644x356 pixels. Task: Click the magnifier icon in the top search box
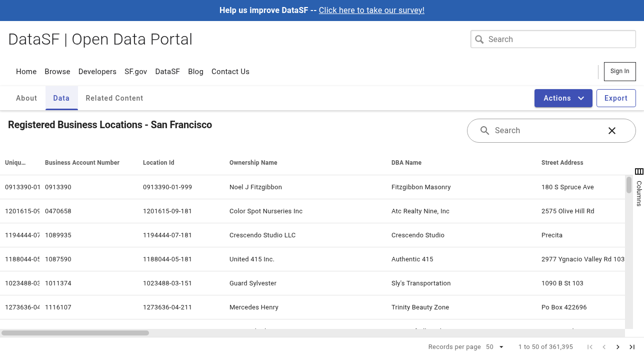coord(479,40)
